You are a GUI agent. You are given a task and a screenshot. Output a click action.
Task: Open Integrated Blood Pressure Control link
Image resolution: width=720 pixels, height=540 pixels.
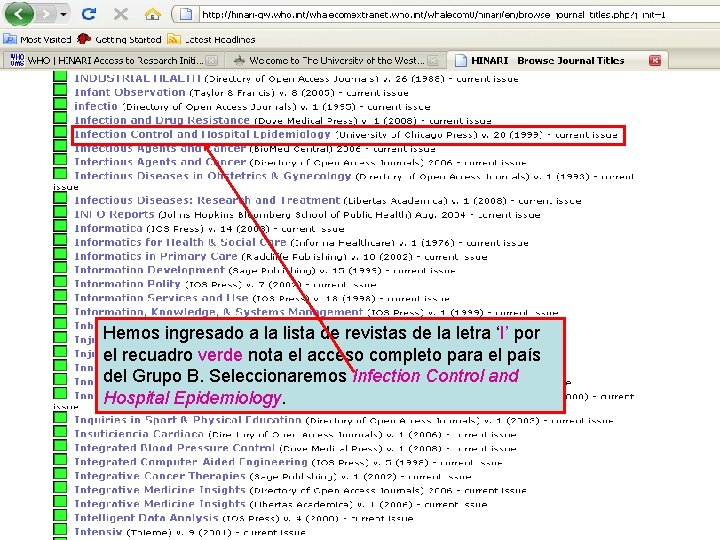174,448
